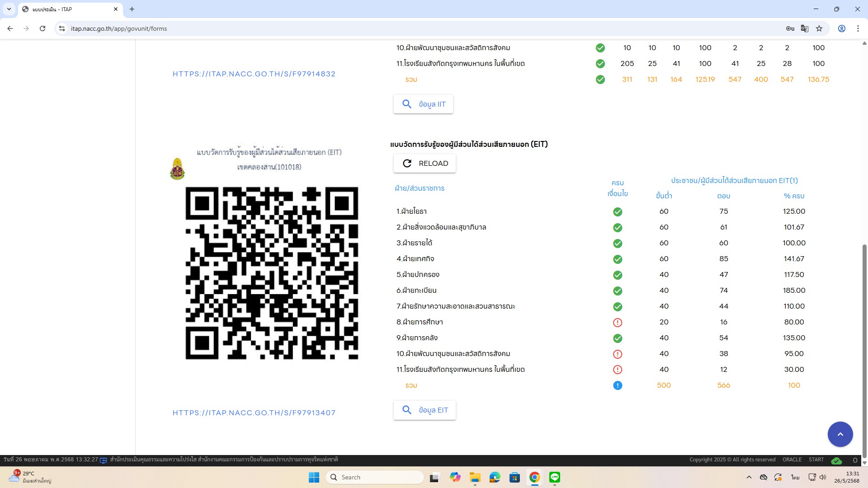Click the green check for 9.ฝ่ายการคลัง
Screen dimensions: 868x488
pyautogui.click(x=618, y=338)
